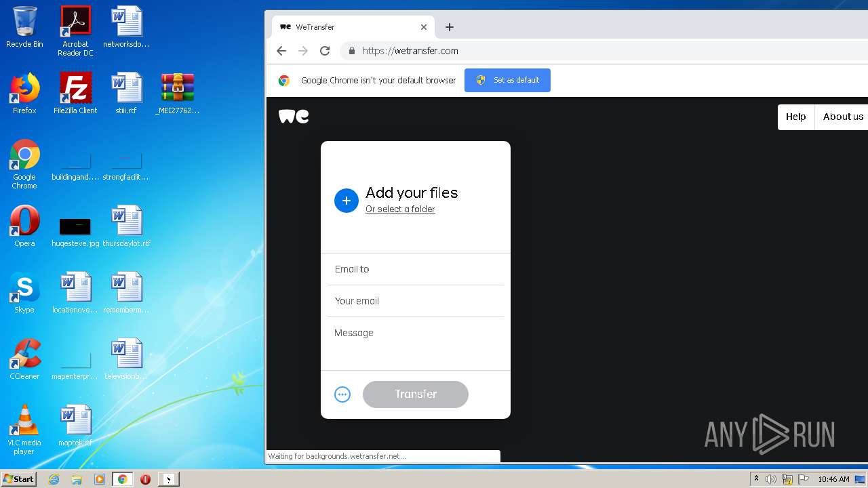Image resolution: width=868 pixels, height=488 pixels.
Task: Click the WeTransfer logo
Action: click(294, 117)
